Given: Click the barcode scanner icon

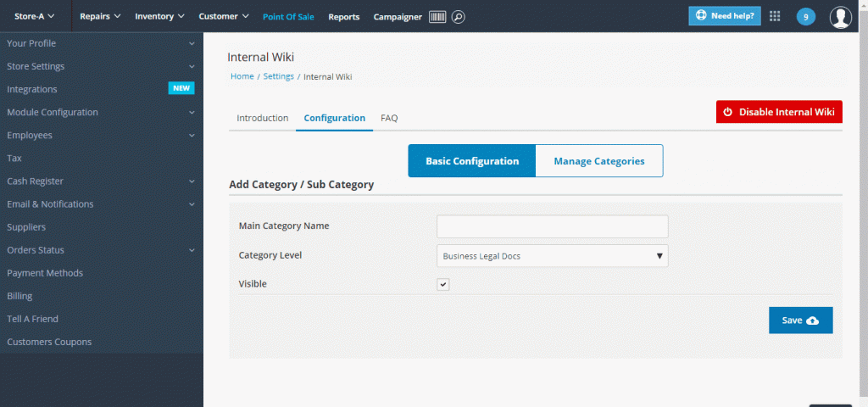Looking at the screenshot, I should 437,17.
